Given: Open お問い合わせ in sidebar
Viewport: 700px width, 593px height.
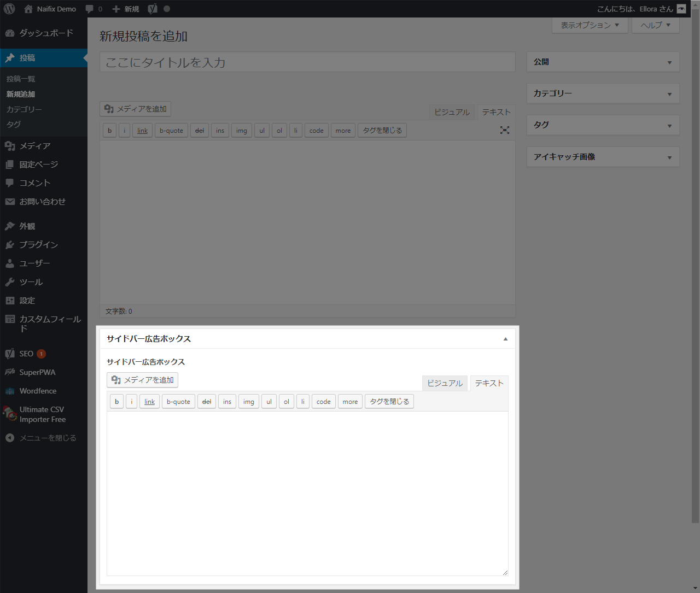Looking at the screenshot, I should (44, 202).
